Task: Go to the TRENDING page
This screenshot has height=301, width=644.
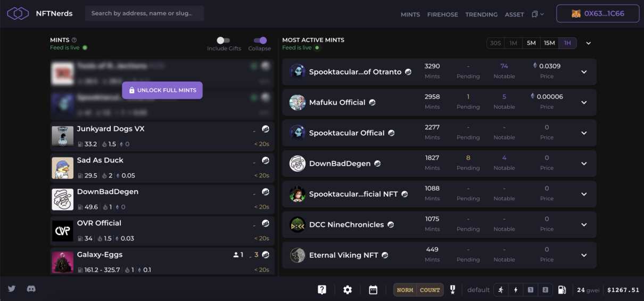Action: coord(481,14)
